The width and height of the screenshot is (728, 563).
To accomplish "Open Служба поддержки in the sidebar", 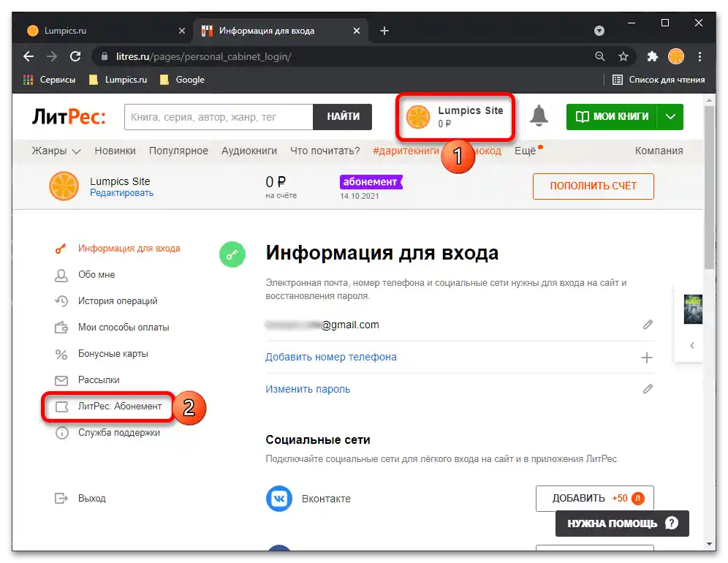I will tap(119, 433).
